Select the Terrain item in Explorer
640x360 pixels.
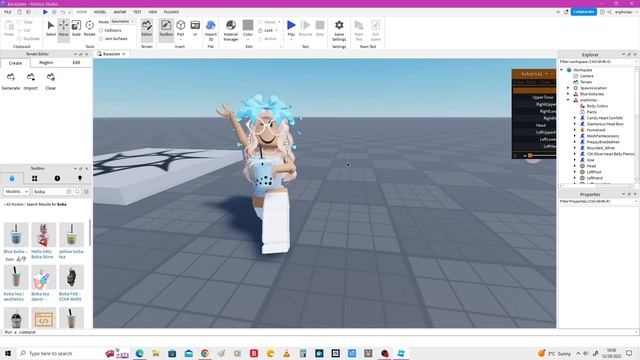(x=586, y=82)
